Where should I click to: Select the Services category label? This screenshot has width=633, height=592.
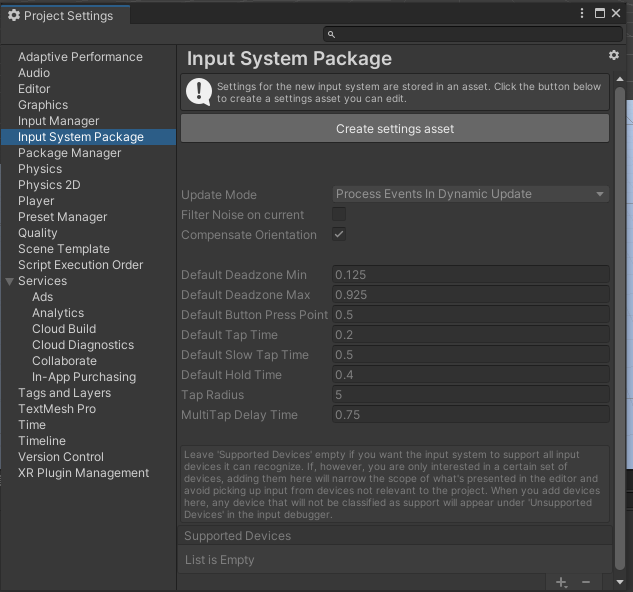42,281
